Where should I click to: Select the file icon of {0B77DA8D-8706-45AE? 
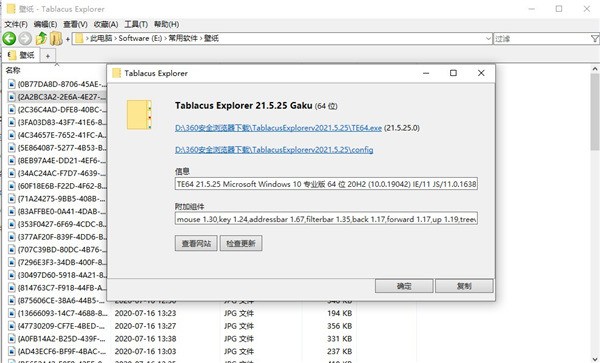coord(11,84)
